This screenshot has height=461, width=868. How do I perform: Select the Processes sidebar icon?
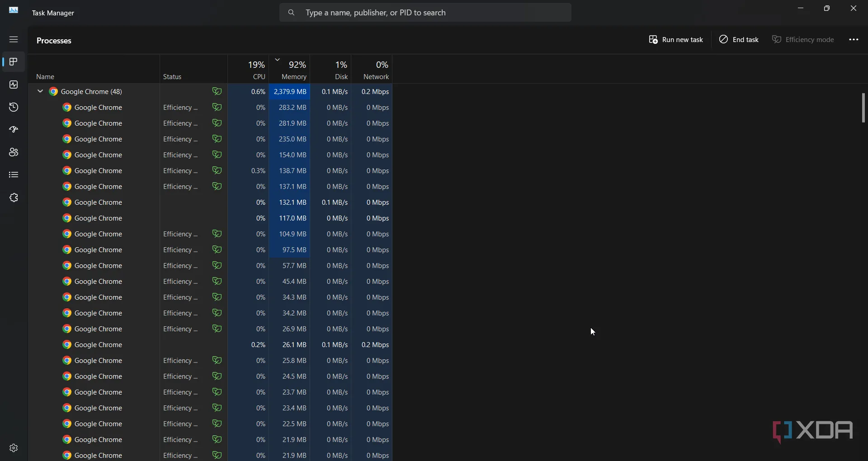coord(14,62)
